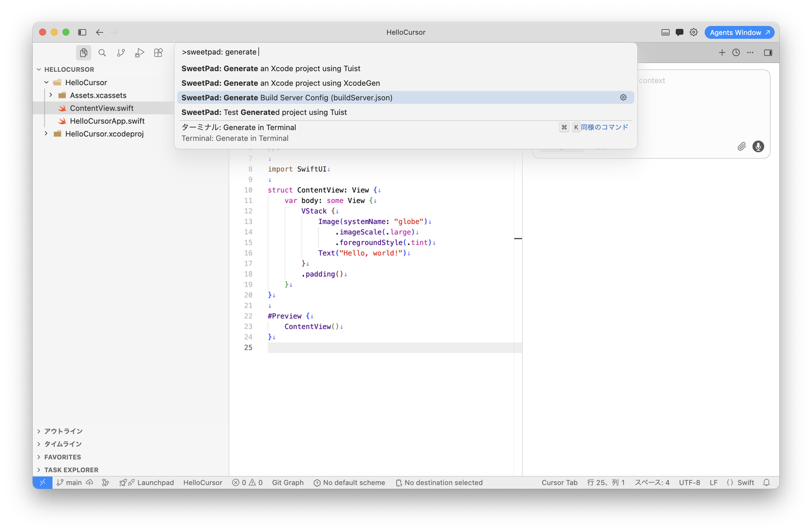The width and height of the screenshot is (812, 532).
Task: Open settings gear in the title bar
Action: pyautogui.click(x=694, y=33)
